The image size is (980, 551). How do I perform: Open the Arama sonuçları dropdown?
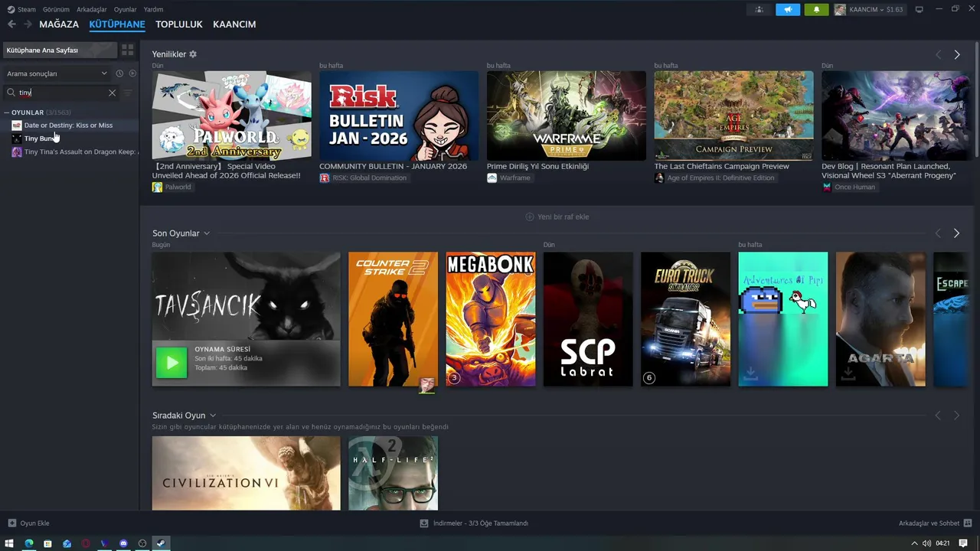coord(57,73)
